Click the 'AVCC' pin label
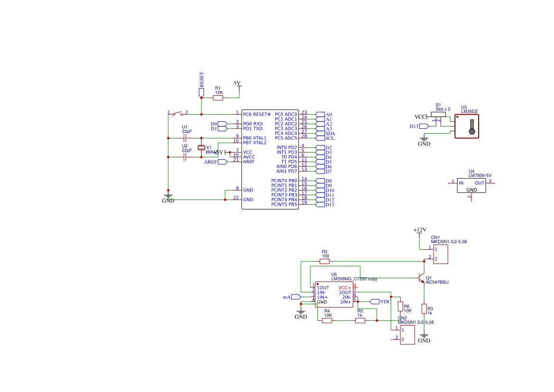Viewport: 554px width, 392px height. point(249,157)
